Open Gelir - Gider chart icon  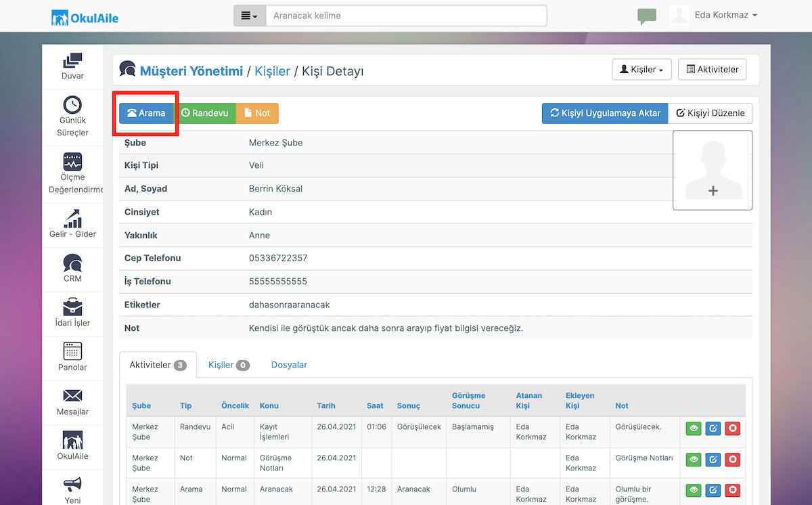click(72, 218)
